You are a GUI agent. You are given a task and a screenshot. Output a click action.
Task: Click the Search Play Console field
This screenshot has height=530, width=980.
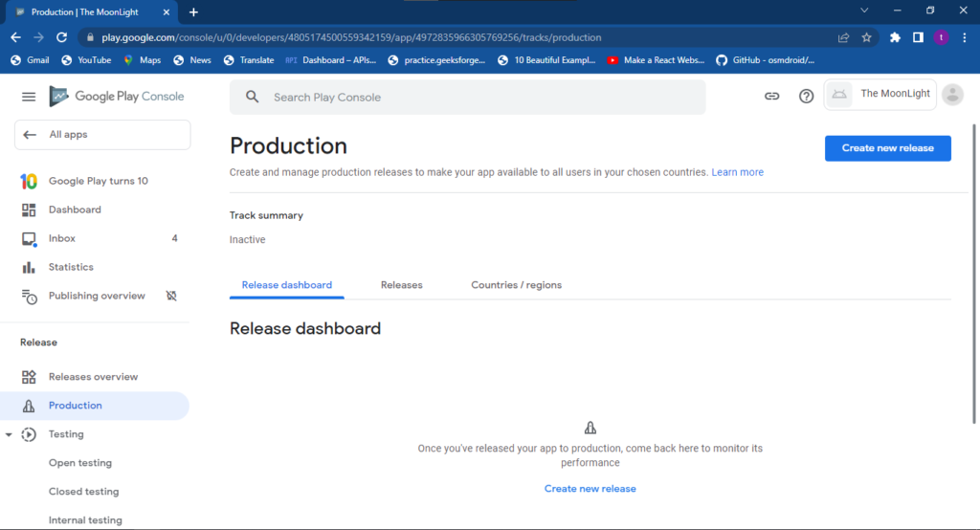click(x=467, y=98)
